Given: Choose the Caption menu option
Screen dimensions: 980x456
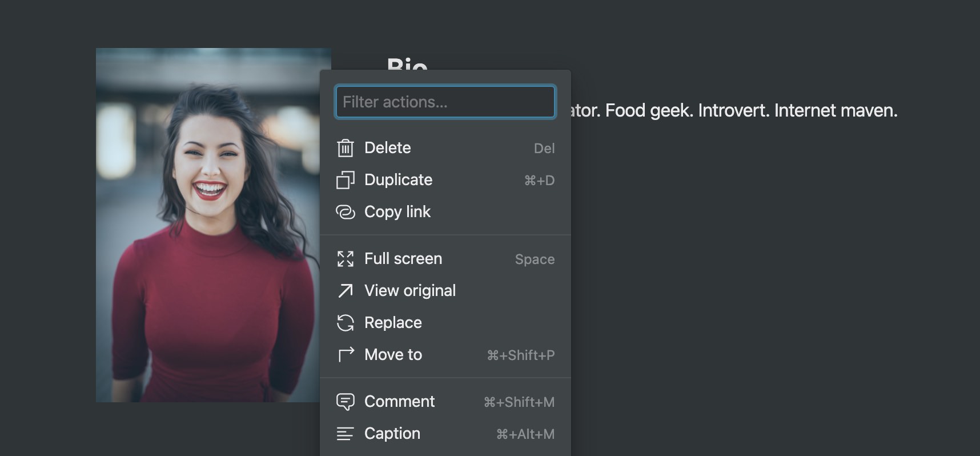Looking at the screenshot, I should pos(445,434).
